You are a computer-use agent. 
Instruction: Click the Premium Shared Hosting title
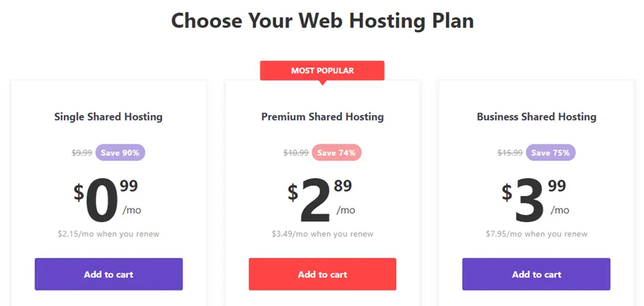pos(323,117)
